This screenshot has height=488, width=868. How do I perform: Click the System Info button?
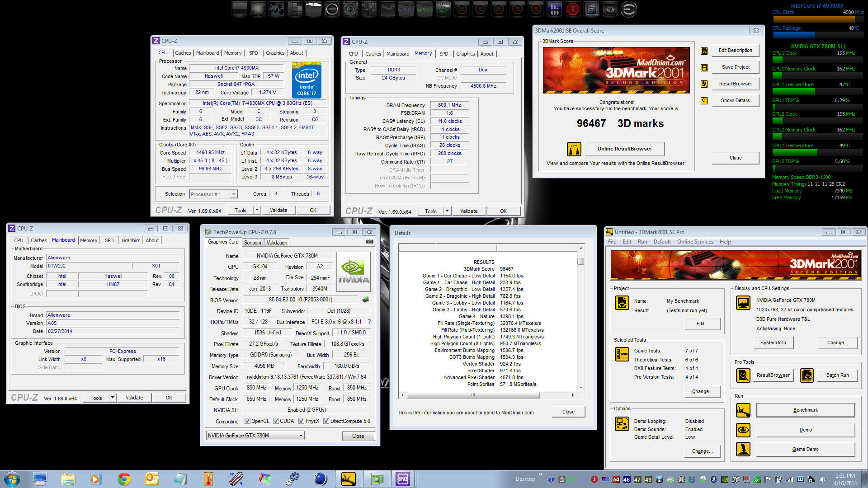(773, 343)
